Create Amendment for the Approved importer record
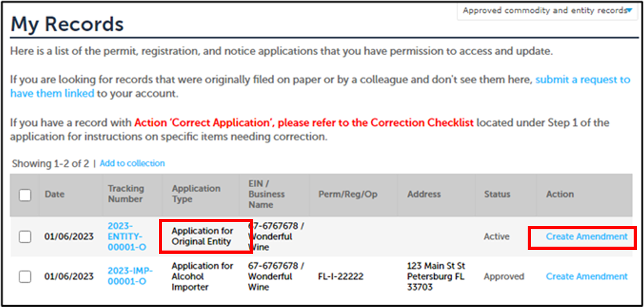The width and height of the screenshot is (644, 308). (587, 276)
